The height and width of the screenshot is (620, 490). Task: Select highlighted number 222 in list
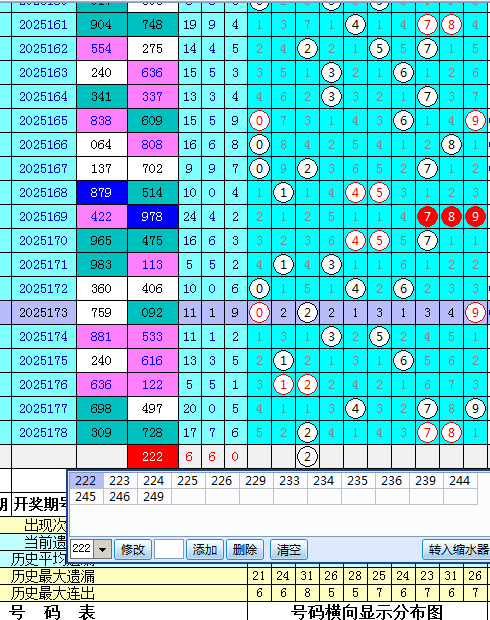tap(85, 480)
